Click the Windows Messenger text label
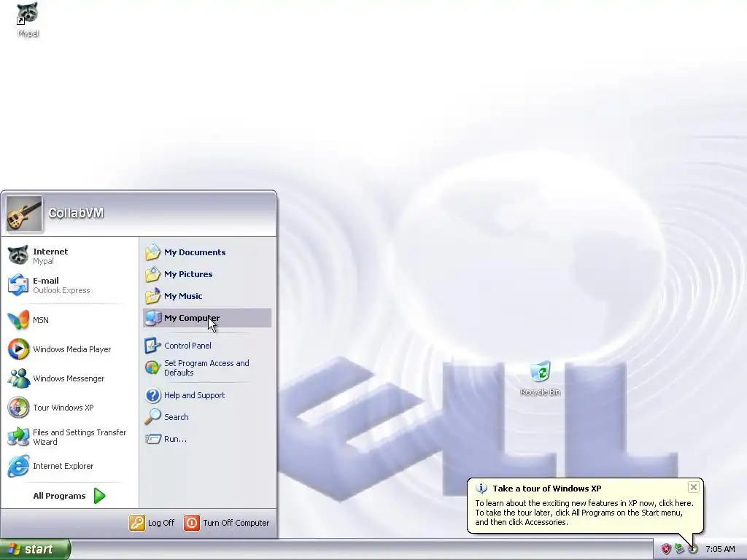 (69, 378)
